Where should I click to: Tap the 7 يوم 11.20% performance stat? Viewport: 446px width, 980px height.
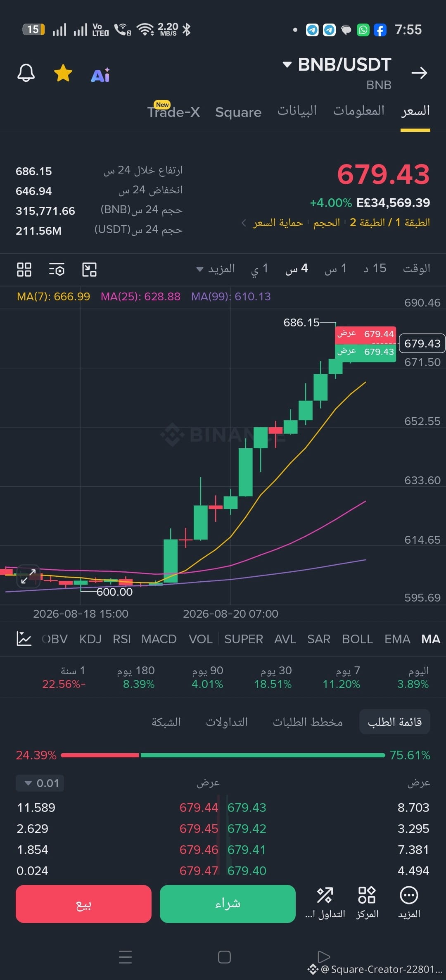click(x=342, y=677)
